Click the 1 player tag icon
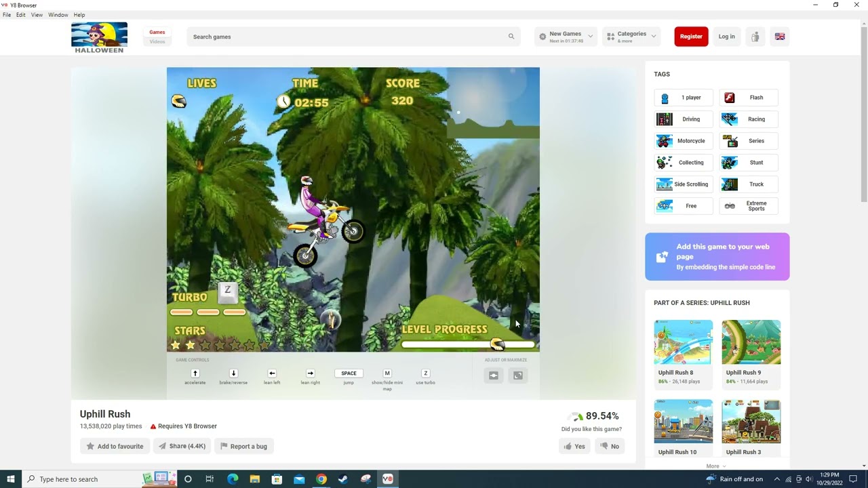Viewport: 868px width, 488px height. 665,98
